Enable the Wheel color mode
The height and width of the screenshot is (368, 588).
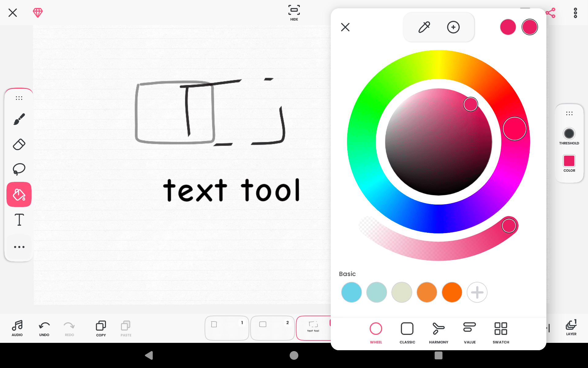[x=376, y=333]
